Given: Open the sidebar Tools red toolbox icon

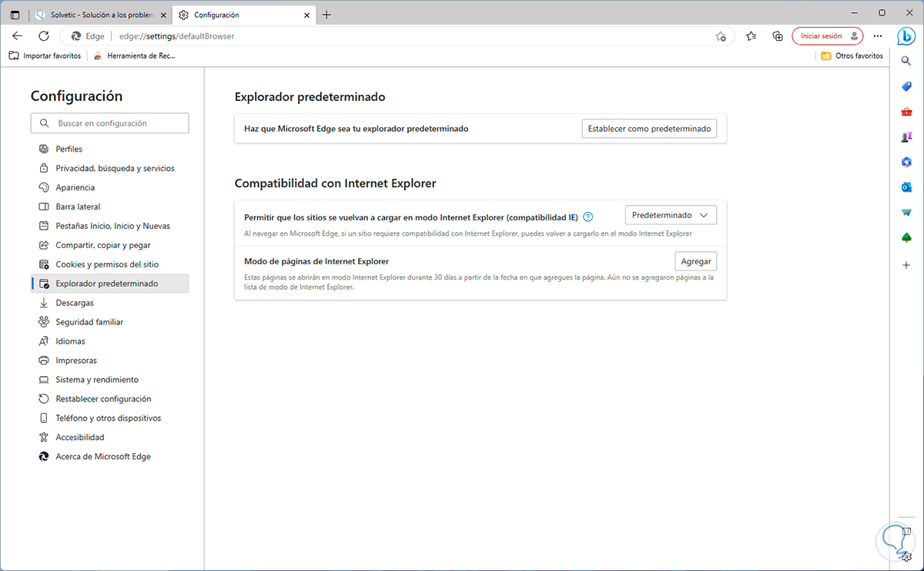Looking at the screenshot, I should (x=906, y=112).
